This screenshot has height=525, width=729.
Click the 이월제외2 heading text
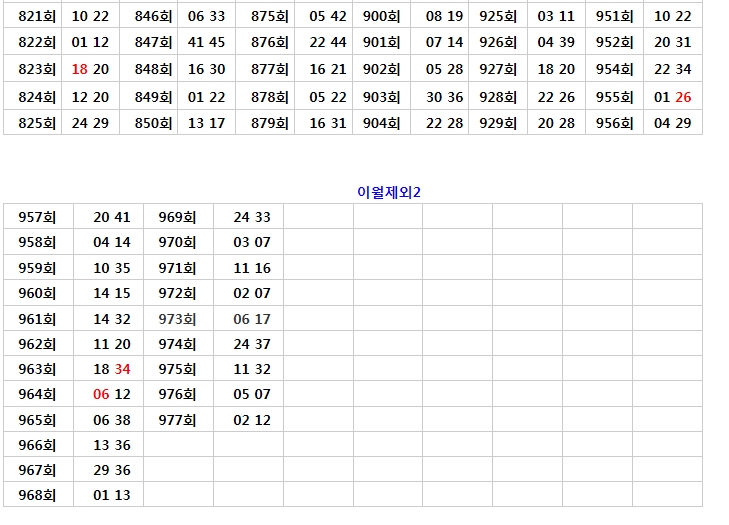(389, 192)
